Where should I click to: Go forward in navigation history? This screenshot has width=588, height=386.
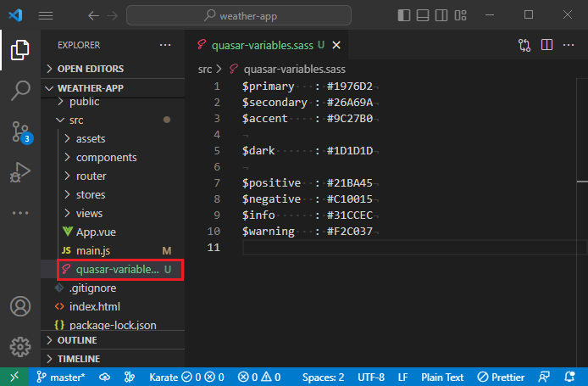point(112,16)
